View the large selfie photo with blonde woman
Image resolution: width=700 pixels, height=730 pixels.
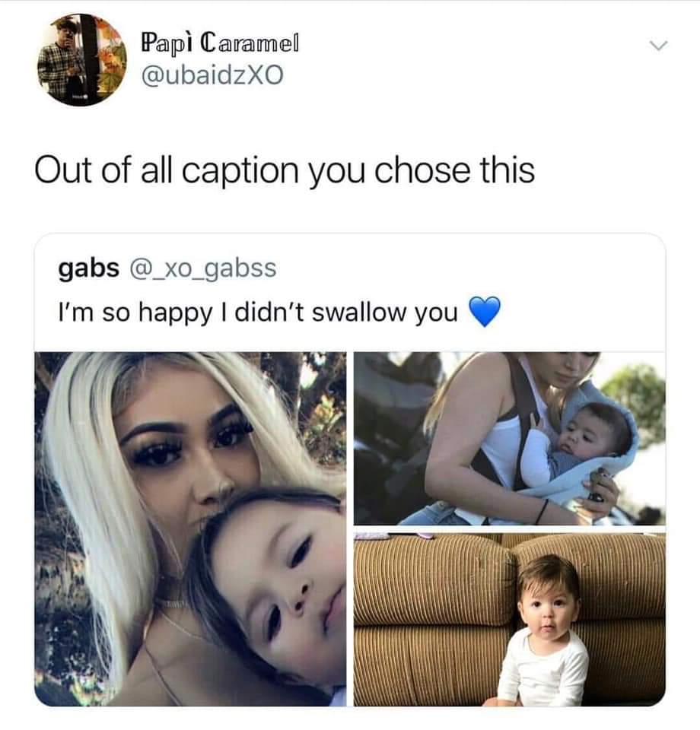(190, 529)
